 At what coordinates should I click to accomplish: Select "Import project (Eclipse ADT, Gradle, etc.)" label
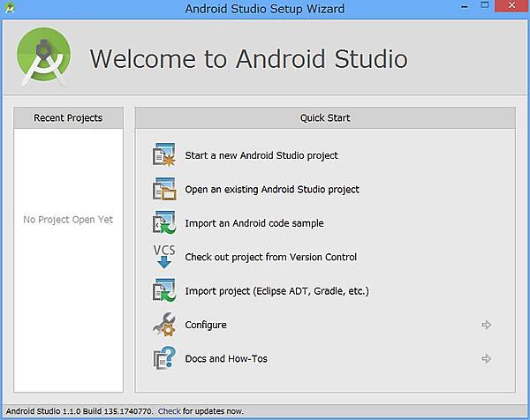(276, 291)
